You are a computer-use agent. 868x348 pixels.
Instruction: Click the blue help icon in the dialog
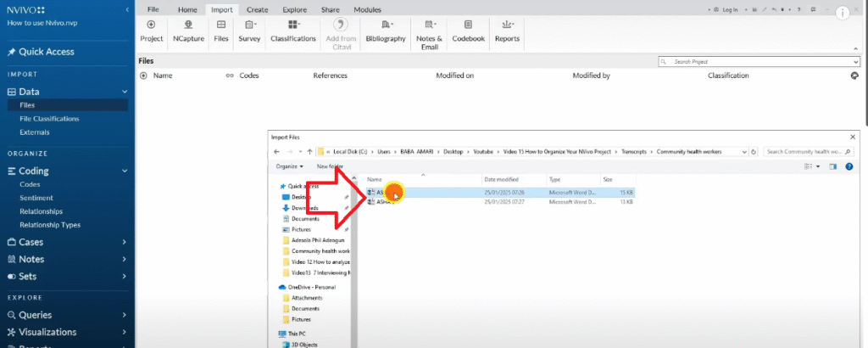tap(849, 166)
